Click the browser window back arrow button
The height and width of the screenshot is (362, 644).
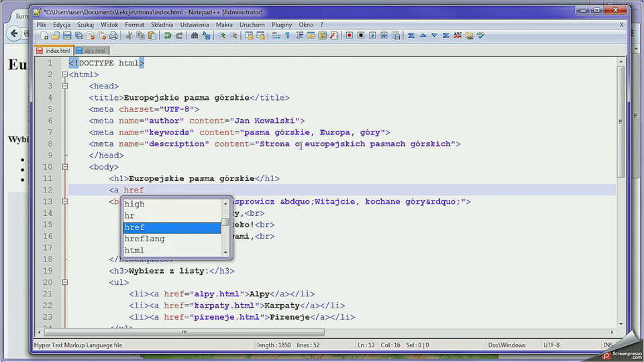pos(14,34)
